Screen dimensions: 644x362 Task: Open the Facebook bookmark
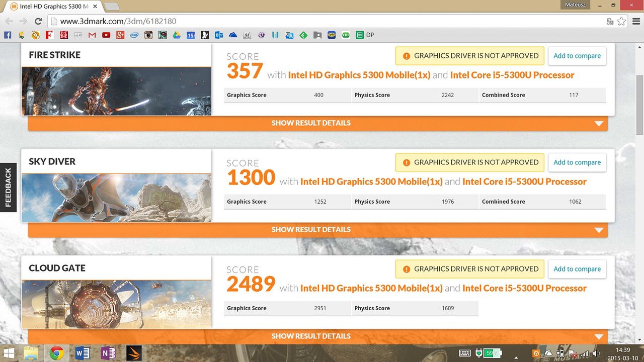pyautogui.click(x=8, y=35)
